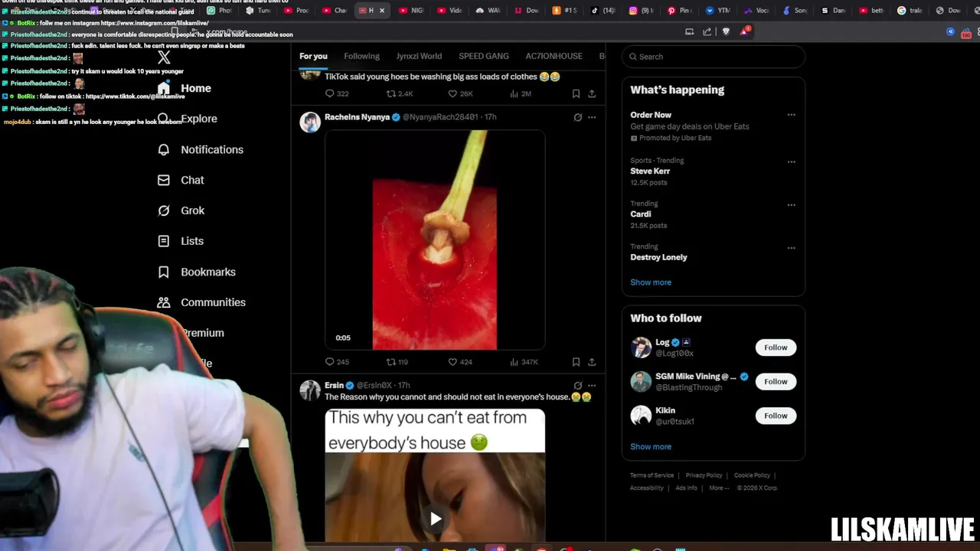Open the Jynxzi World tab
Screen dimensions: 980x551
coord(419,57)
